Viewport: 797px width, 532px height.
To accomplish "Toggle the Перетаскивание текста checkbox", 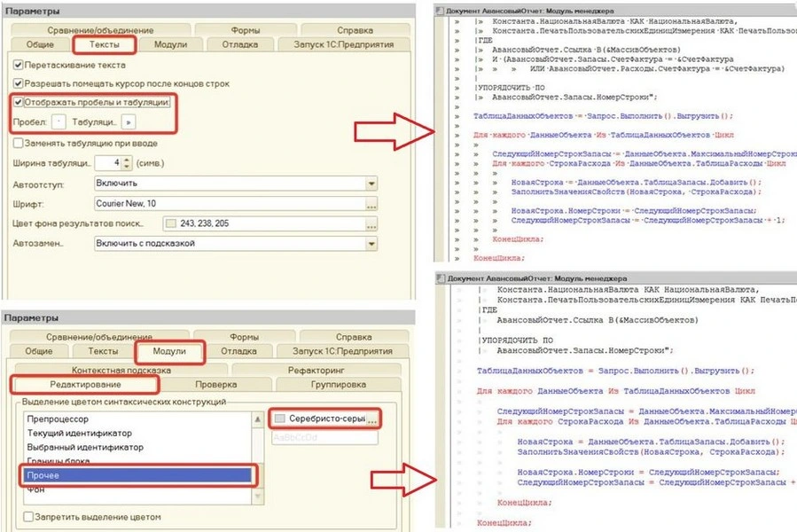I will coord(20,66).
